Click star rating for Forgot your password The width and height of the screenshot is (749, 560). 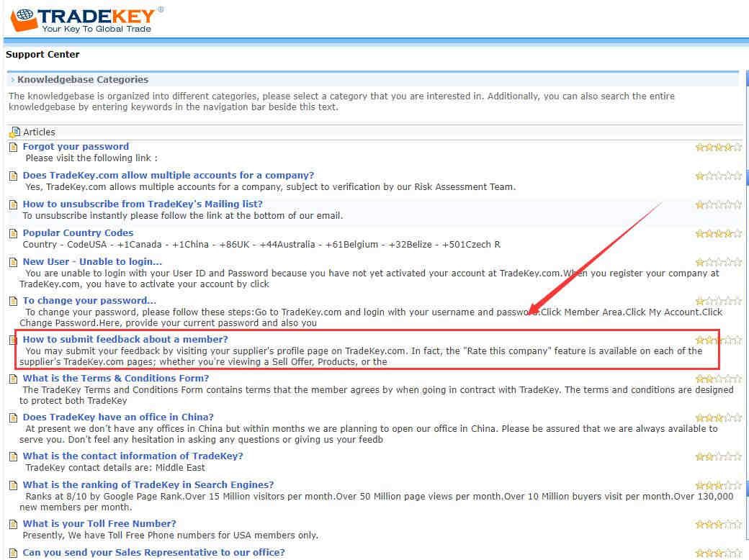point(719,147)
